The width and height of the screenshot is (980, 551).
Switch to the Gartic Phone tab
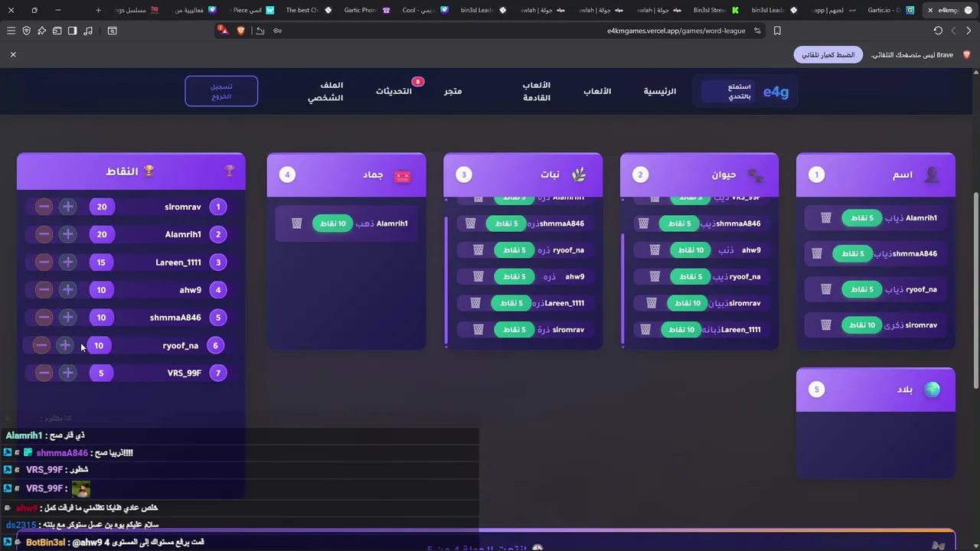click(x=366, y=10)
